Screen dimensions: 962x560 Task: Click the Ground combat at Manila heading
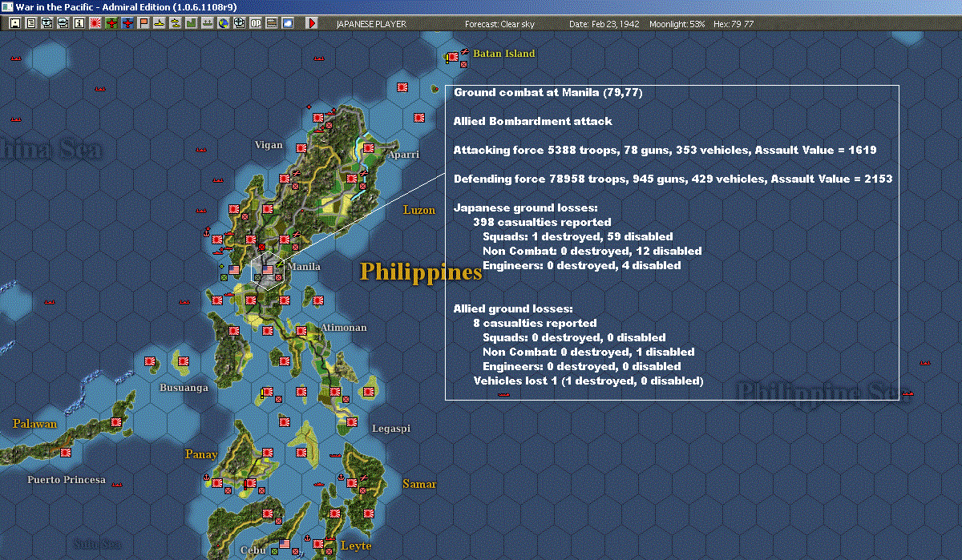coord(548,92)
